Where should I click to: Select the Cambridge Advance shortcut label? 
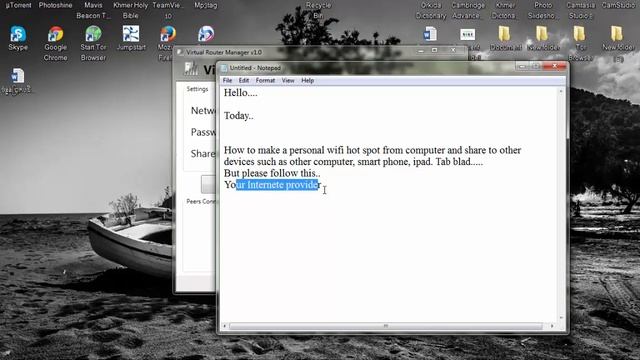point(468,10)
